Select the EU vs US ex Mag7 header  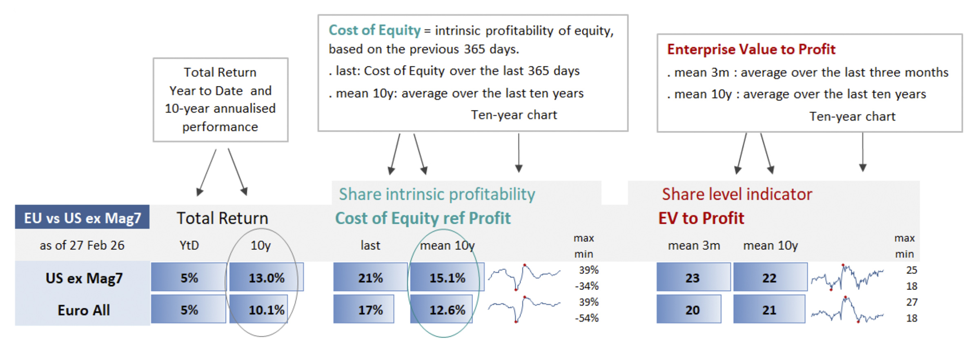pos(82,217)
